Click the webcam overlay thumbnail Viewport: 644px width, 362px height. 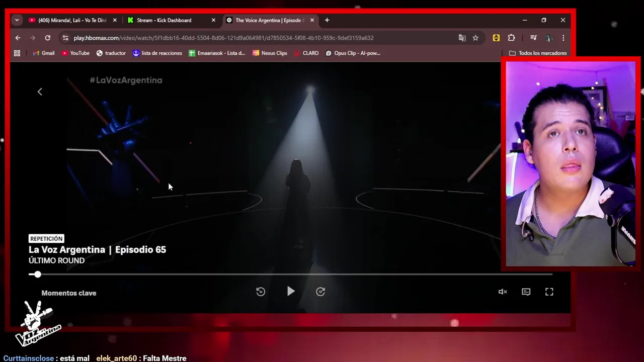tap(571, 164)
